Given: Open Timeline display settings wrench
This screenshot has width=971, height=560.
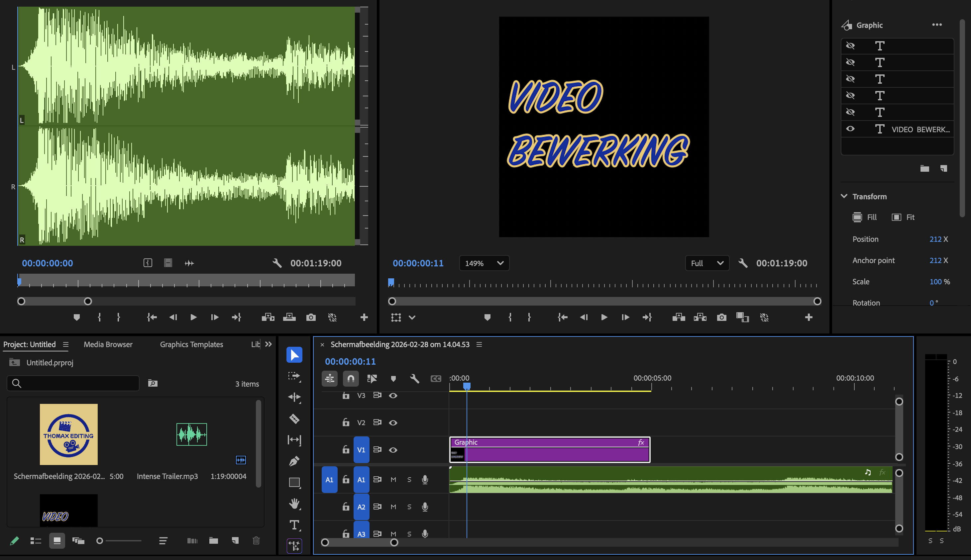Looking at the screenshot, I should (414, 378).
